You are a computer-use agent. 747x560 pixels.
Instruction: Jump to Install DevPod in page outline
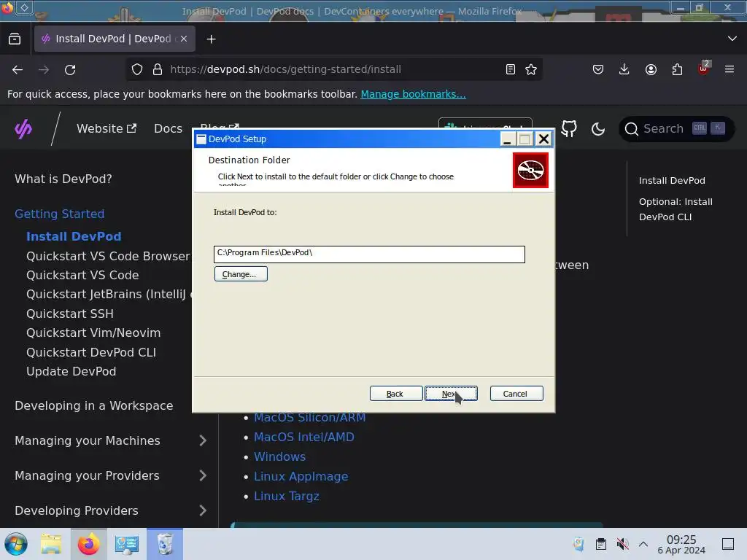[672, 181]
